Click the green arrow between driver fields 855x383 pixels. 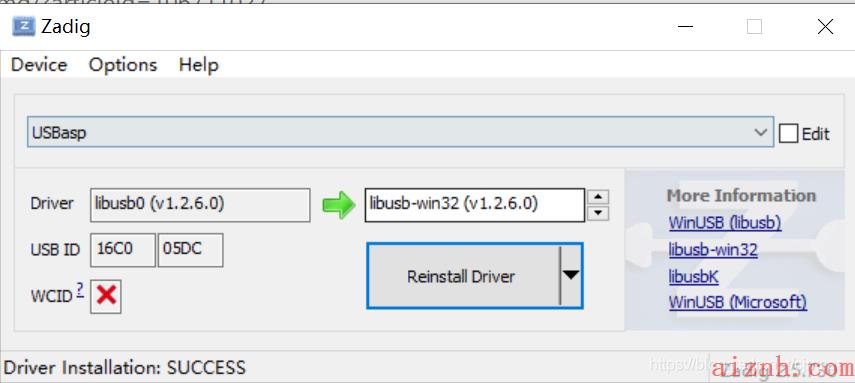pyautogui.click(x=339, y=205)
